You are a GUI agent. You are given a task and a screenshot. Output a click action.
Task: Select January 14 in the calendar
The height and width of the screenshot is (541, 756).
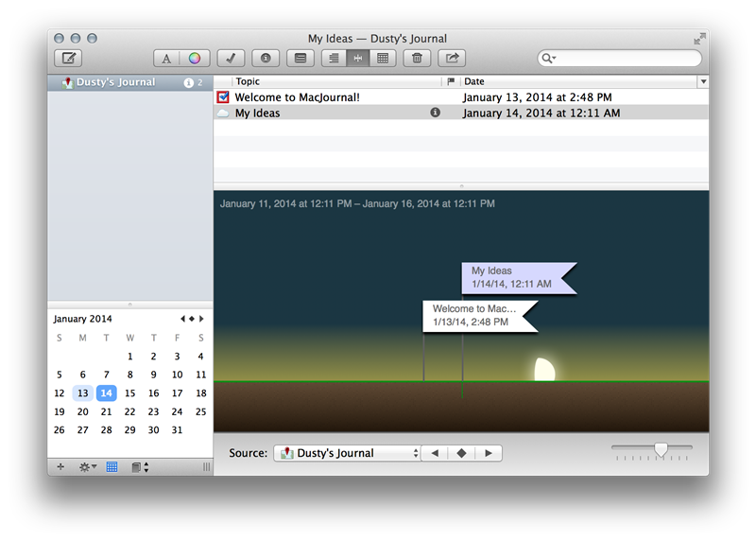(x=107, y=393)
